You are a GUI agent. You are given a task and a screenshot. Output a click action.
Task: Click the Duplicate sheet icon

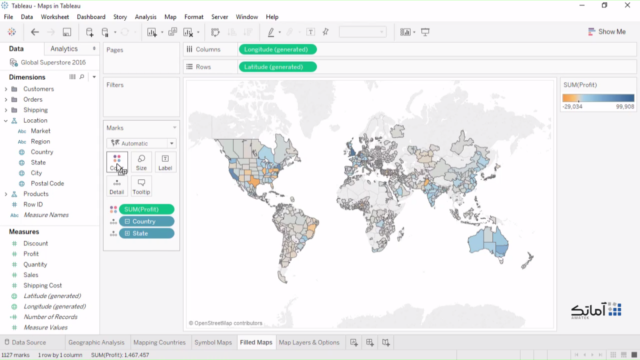(x=173, y=32)
